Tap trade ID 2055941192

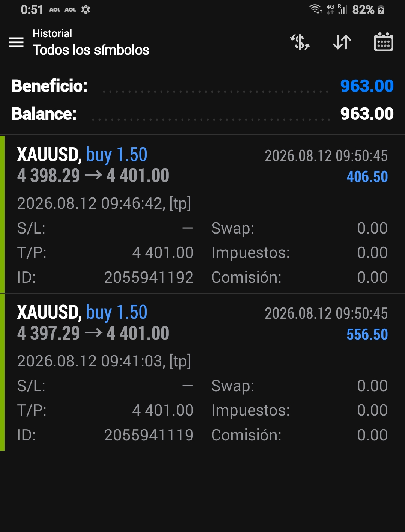tap(148, 277)
